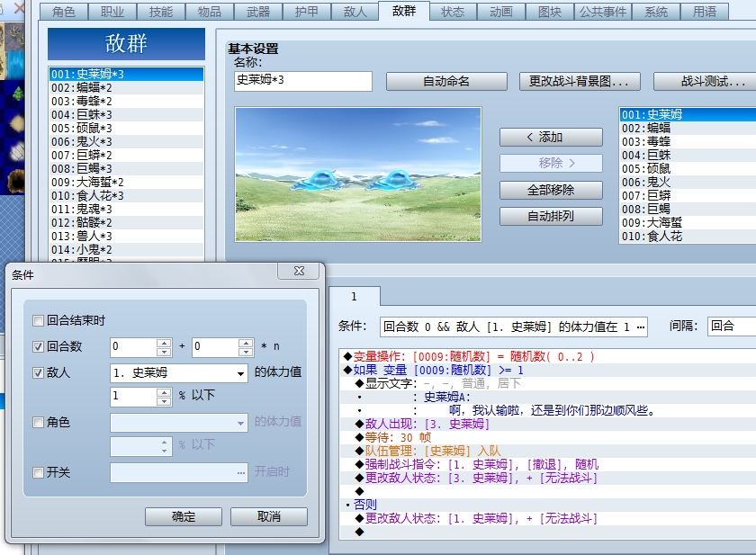Click the 战斗测试 button
756x555 pixels.
706,82
